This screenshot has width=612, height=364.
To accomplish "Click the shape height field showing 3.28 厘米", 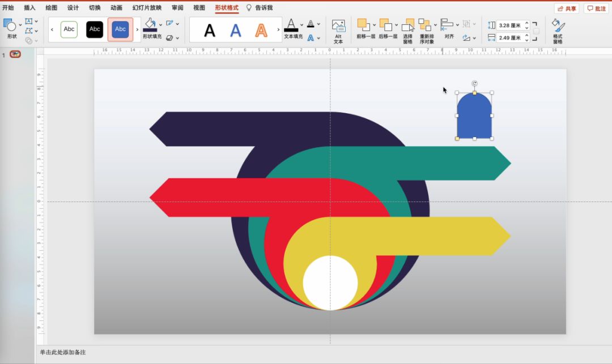I will point(510,25).
